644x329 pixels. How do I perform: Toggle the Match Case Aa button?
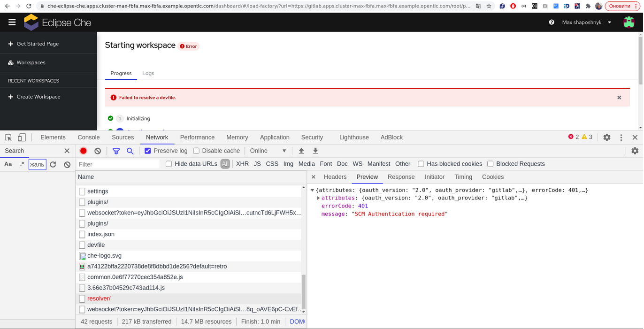8,164
